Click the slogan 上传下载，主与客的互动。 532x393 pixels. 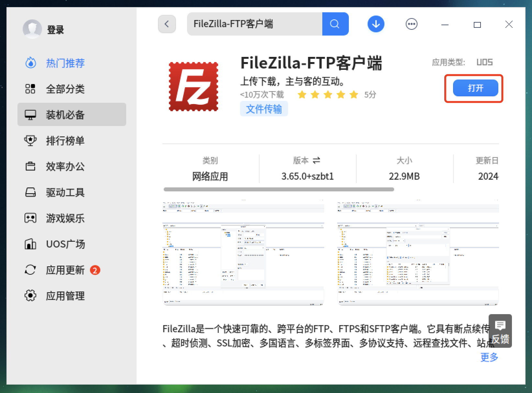point(292,81)
